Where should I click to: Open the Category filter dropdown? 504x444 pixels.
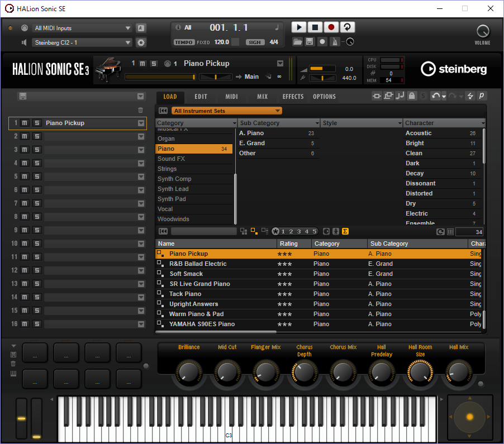196,122
